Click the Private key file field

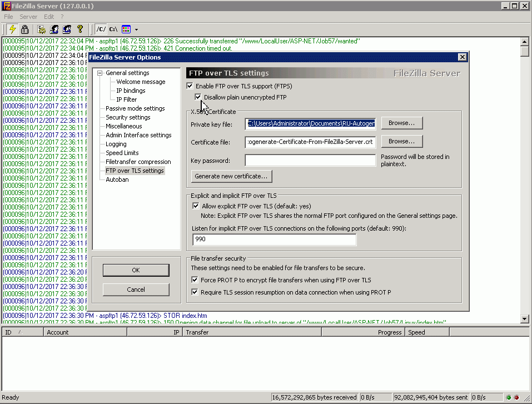click(310, 124)
